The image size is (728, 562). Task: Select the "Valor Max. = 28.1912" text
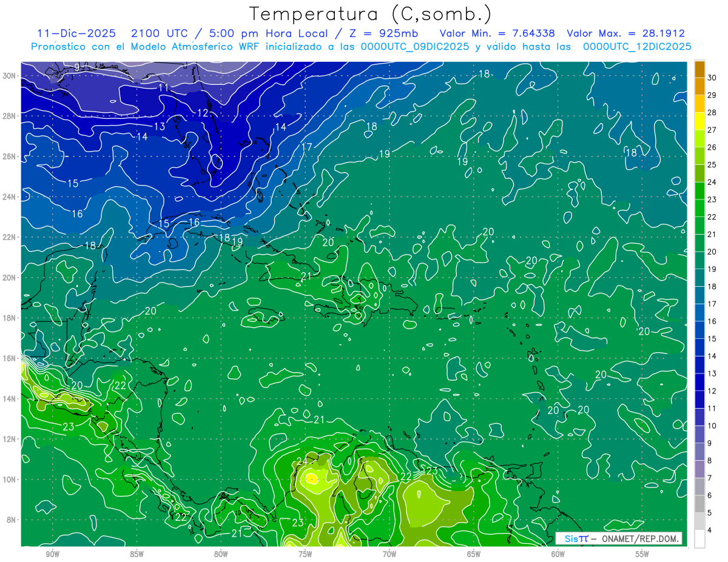625,33
